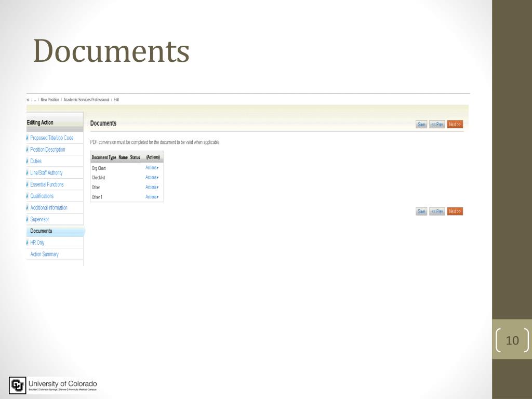Viewport: 532px width, 399px height.
Task: Click top Save button
Action: click(421, 124)
